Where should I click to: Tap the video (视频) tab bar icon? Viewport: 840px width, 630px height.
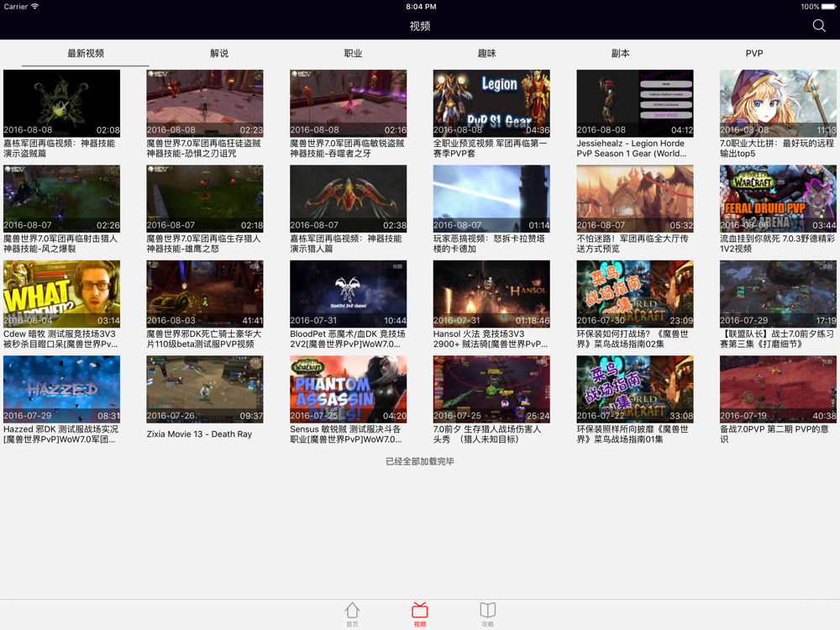(x=419, y=614)
